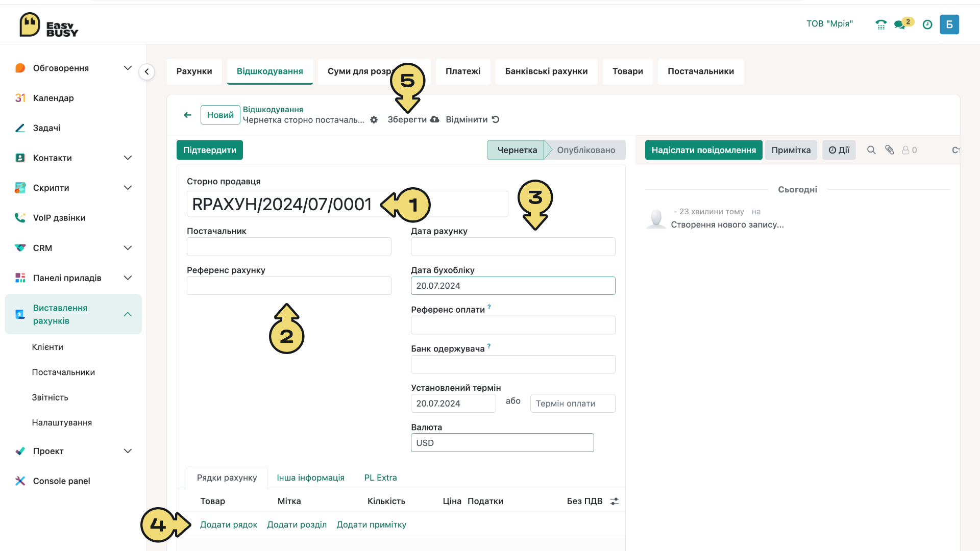Expand the CRM menu chevron

coord(128,248)
